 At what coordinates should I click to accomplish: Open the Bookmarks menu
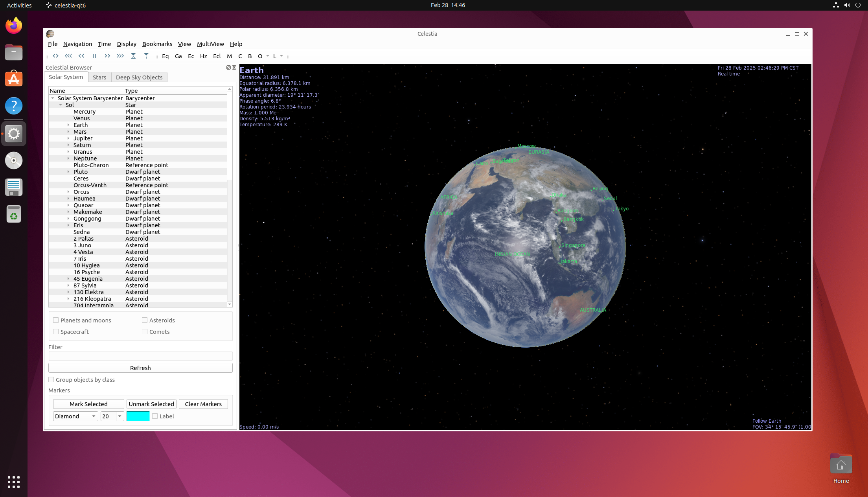[x=157, y=44]
